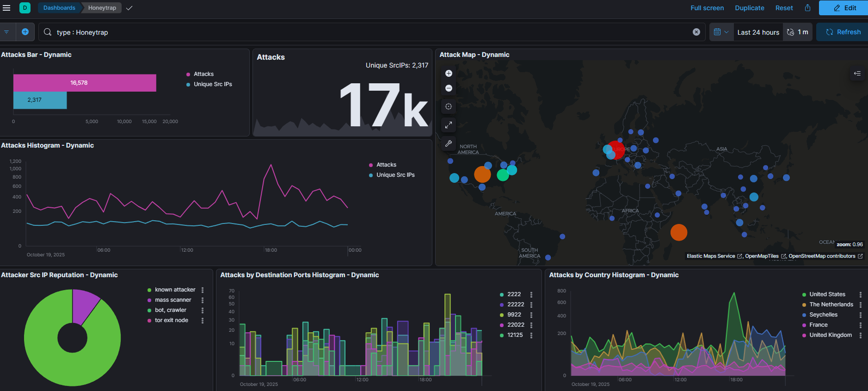Expand the attack map to full screen
The image size is (868, 391).
pos(449,125)
